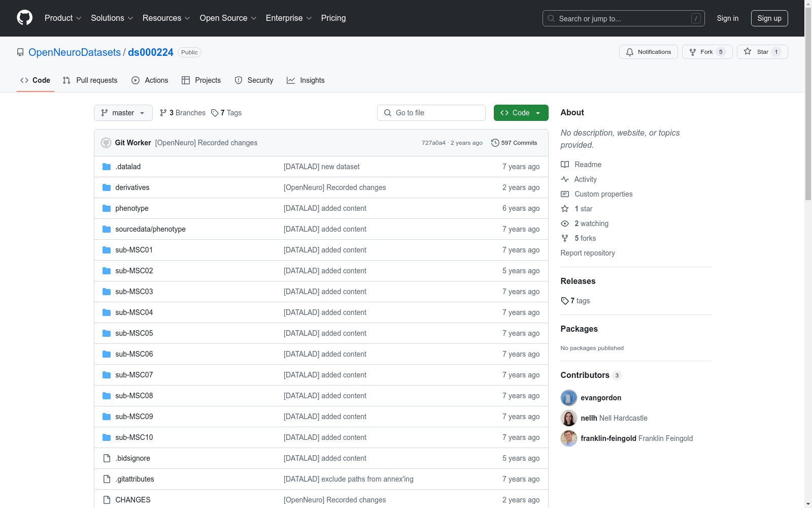Viewport: 812px width, 508px height.
Task: Click the Activity pulse icon
Action: click(x=565, y=179)
